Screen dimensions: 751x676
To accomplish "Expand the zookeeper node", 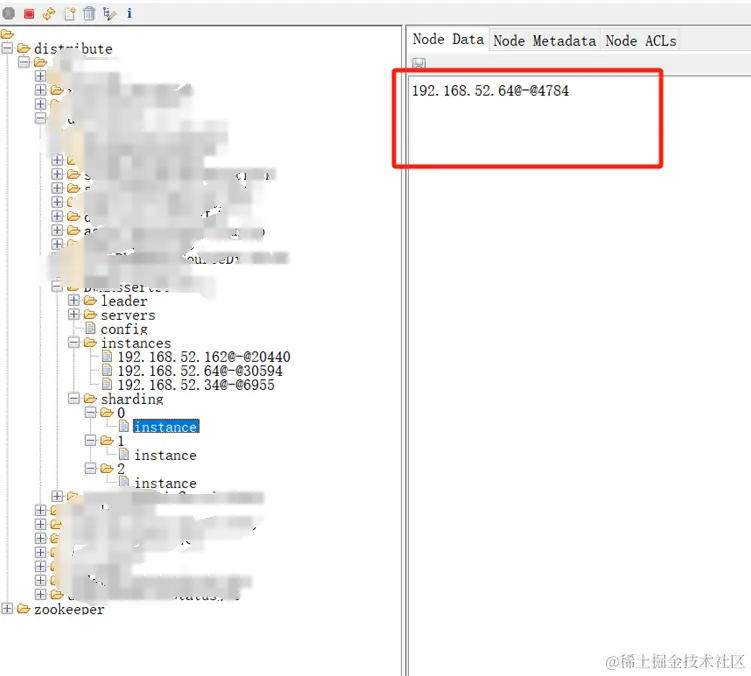I will [7, 609].
